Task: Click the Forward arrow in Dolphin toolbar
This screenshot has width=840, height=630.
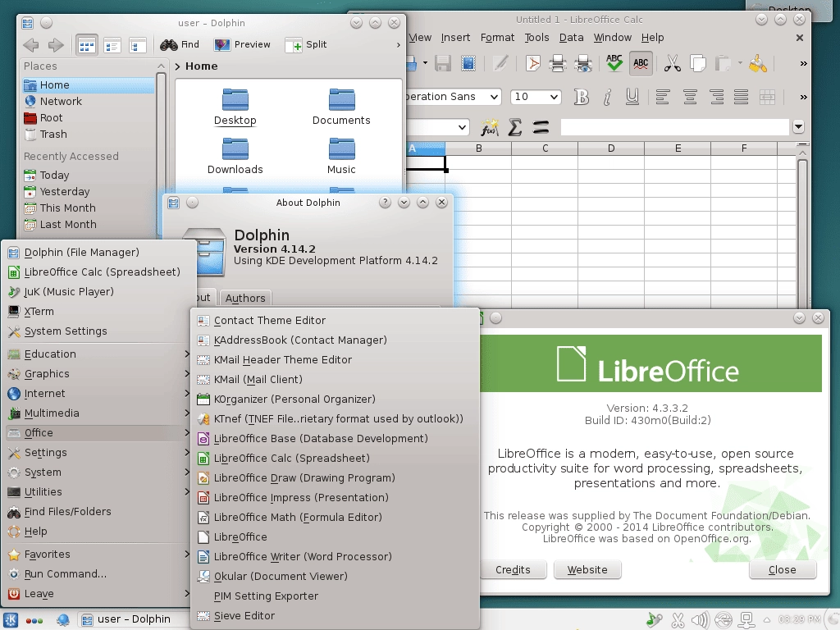Action: (x=55, y=45)
